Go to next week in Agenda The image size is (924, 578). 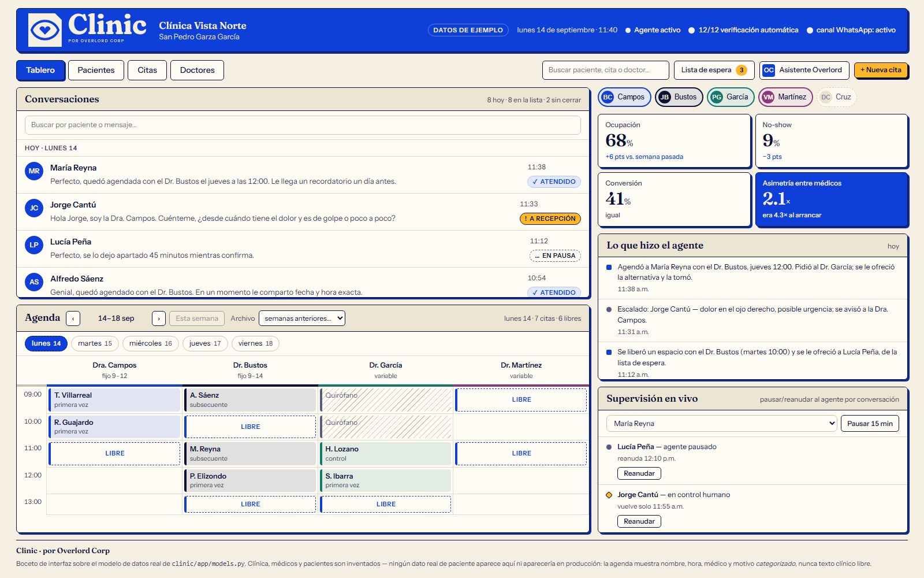[159, 318]
